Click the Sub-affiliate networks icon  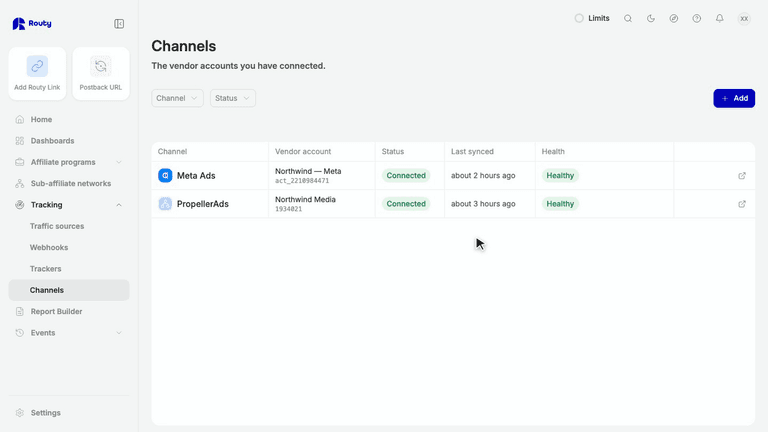tap(20, 183)
